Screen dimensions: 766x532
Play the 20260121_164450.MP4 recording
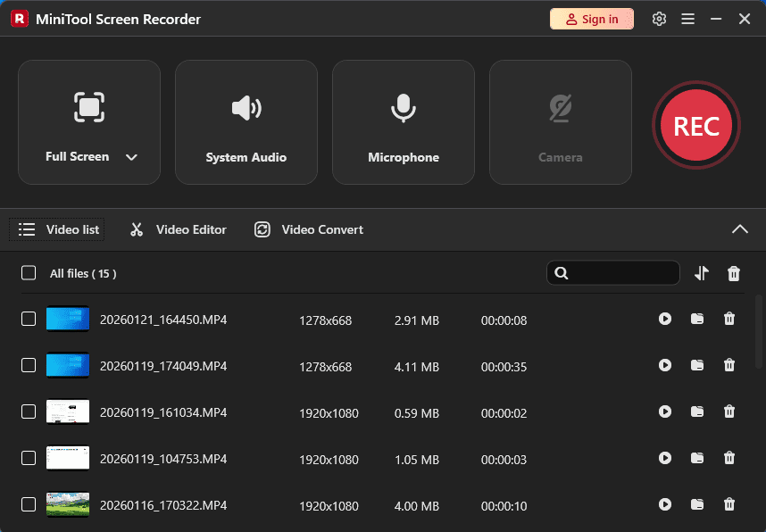665,319
